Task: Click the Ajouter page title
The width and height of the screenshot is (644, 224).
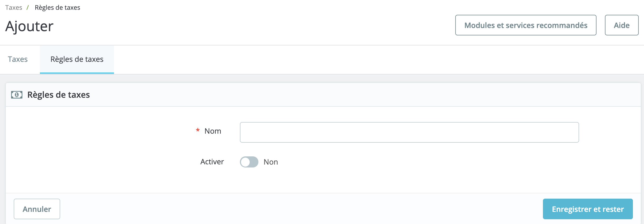Action: pos(29,26)
